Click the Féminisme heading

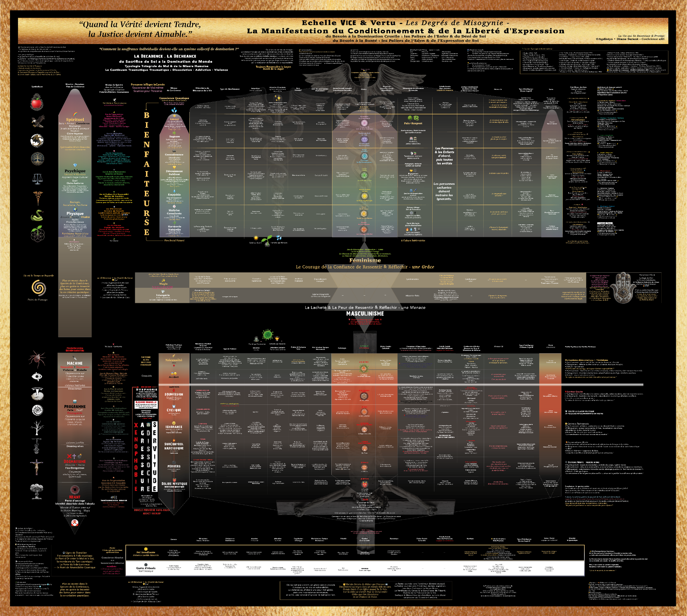pyautogui.click(x=365, y=261)
